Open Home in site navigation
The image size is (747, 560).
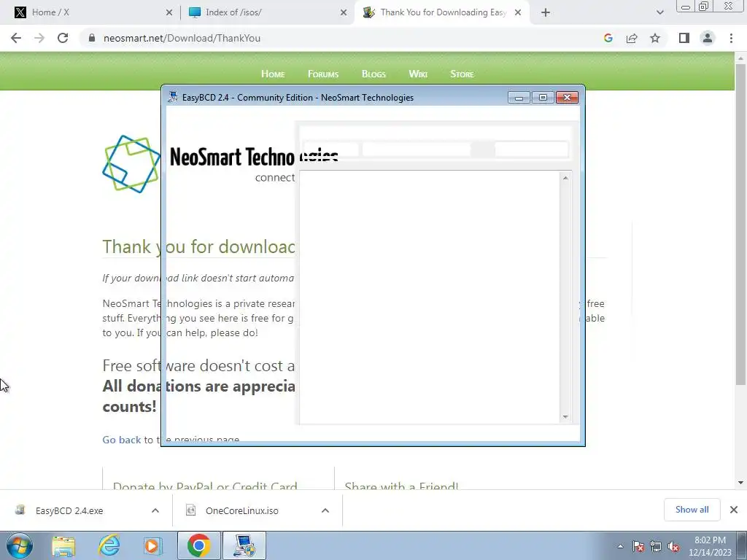pos(273,74)
